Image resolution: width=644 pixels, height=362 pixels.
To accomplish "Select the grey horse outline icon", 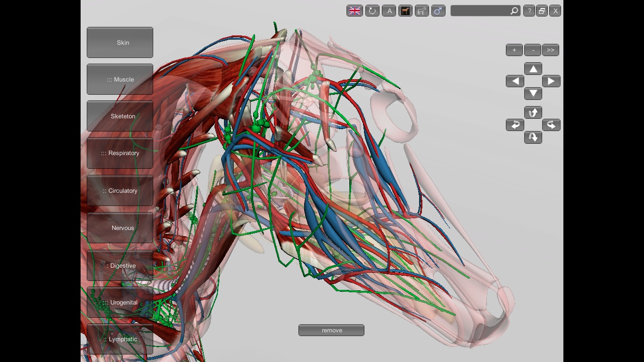I will 422,11.
